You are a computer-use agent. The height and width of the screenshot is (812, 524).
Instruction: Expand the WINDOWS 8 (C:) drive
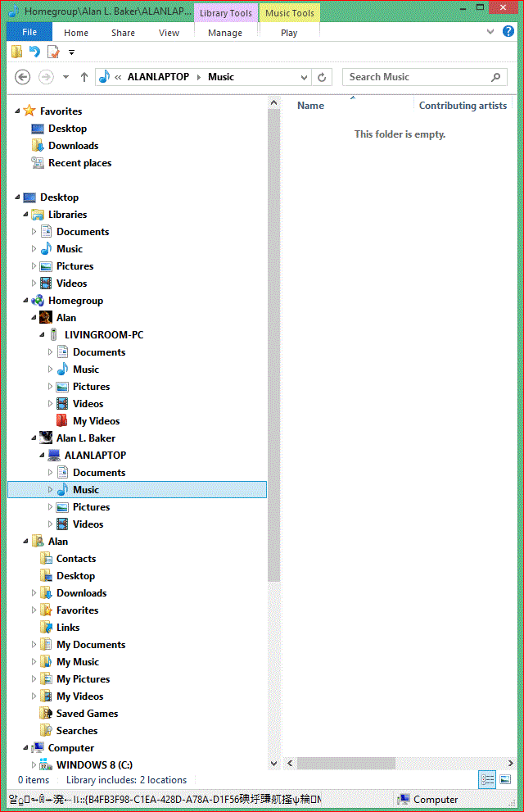[x=34, y=764]
